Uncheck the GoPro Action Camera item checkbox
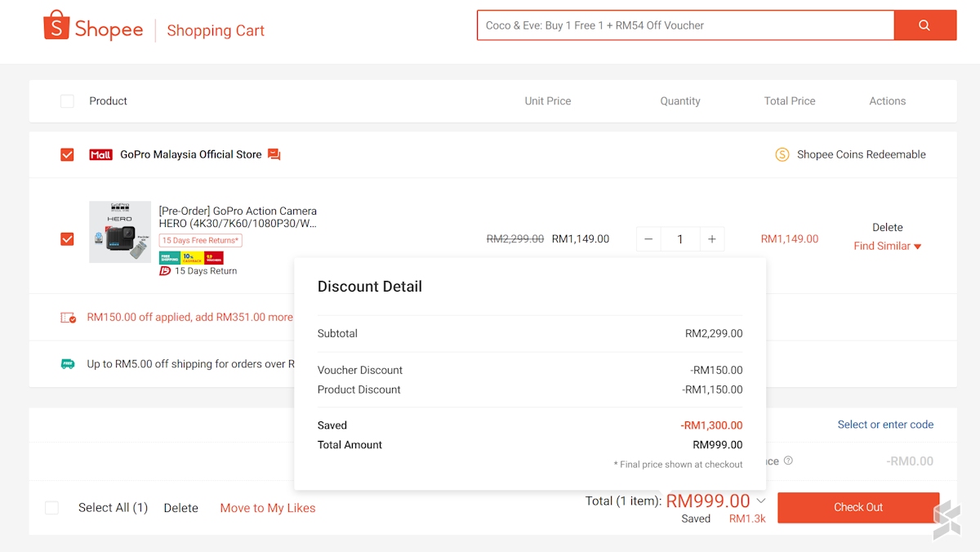Viewport: 980px width, 552px height. tap(67, 239)
